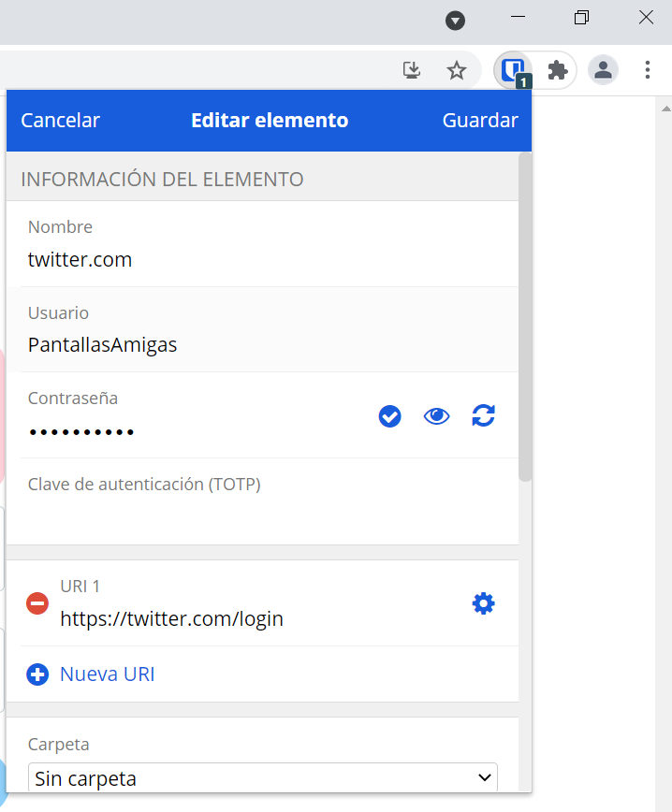
Task: Click the TOTP authentication key field
Action: click(x=262, y=516)
